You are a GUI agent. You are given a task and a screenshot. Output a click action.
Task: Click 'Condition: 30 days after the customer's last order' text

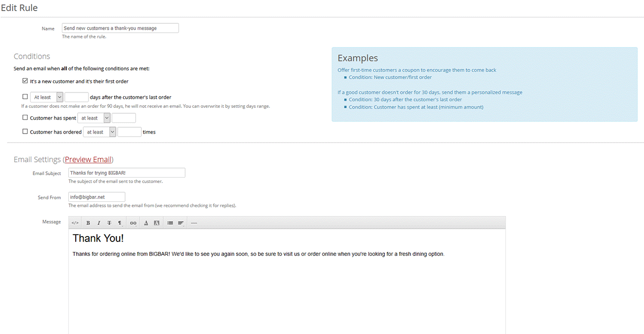point(405,99)
